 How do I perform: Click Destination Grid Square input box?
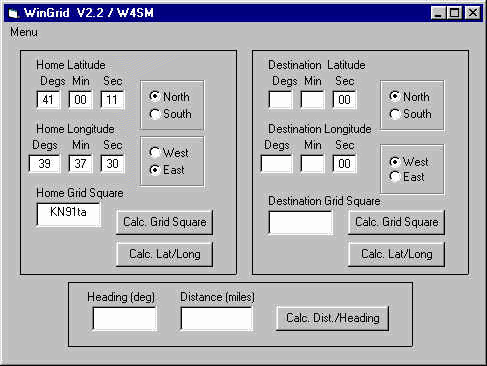coord(300,222)
